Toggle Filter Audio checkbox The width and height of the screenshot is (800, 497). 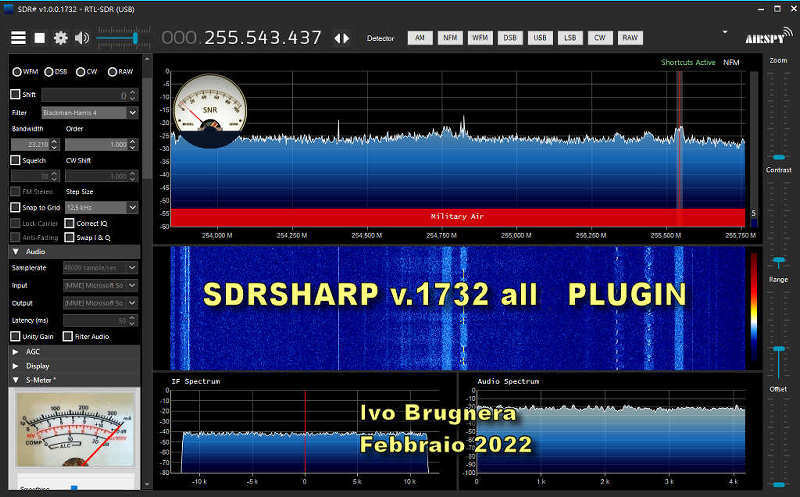(x=68, y=336)
